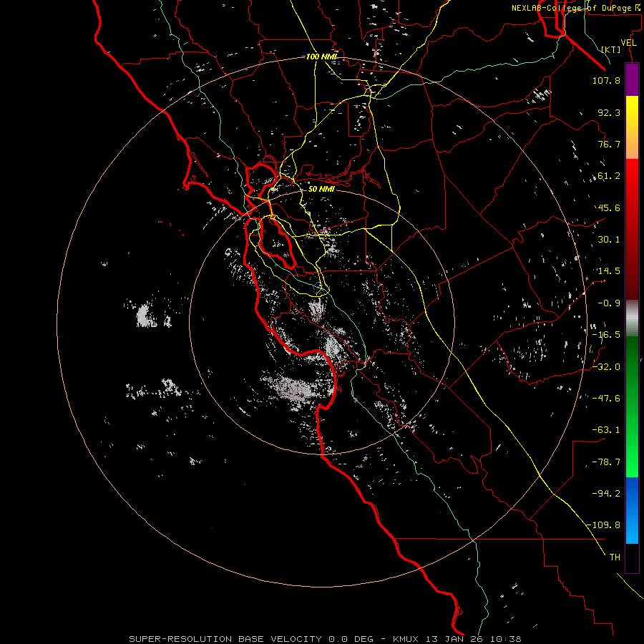Image resolution: width=644 pixels, height=644 pixels.
Task: Click the 13 JAN 26 10:38 timestamp
Action: pos(474,639)
